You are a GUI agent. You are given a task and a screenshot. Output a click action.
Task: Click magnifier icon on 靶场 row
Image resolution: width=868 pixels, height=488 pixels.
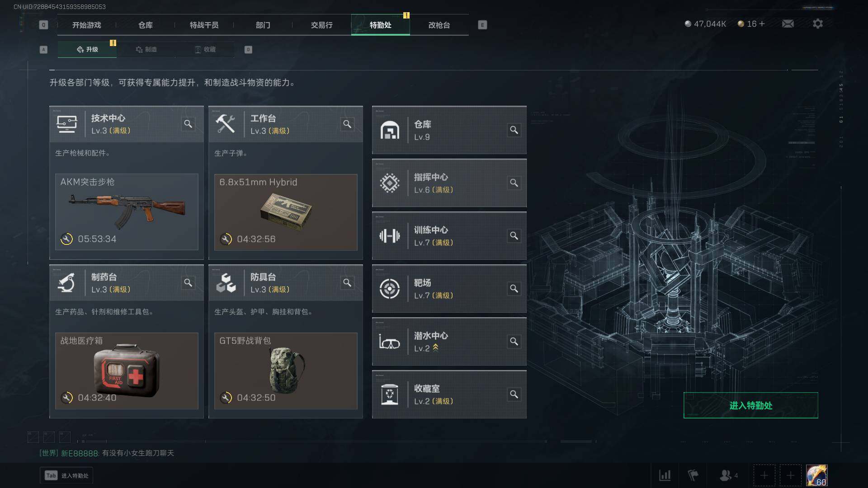point(514,289)
